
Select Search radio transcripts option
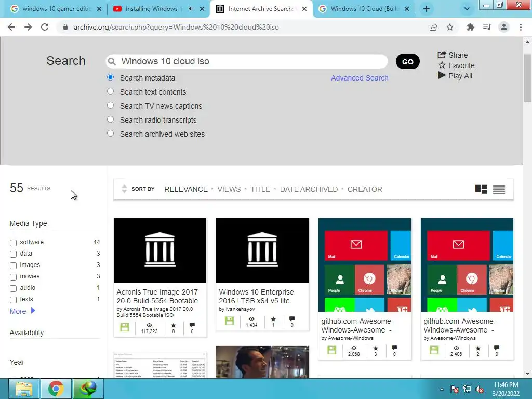[110, 119]
